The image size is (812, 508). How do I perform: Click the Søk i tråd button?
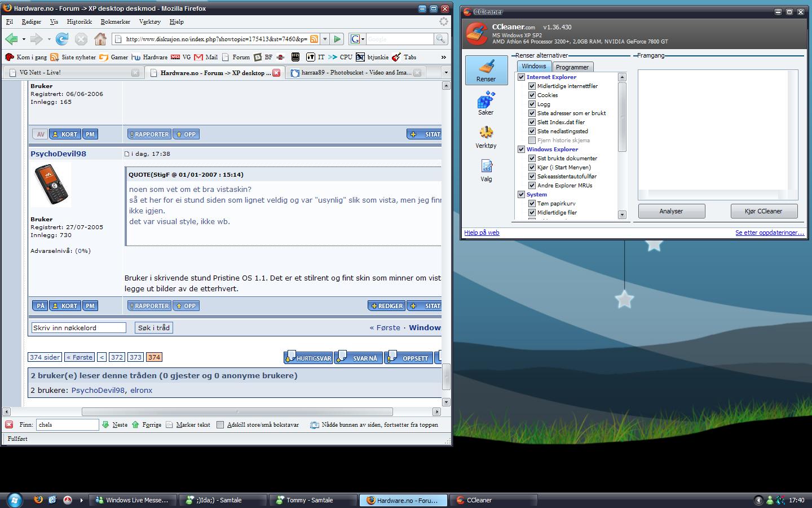pos(154,327)
